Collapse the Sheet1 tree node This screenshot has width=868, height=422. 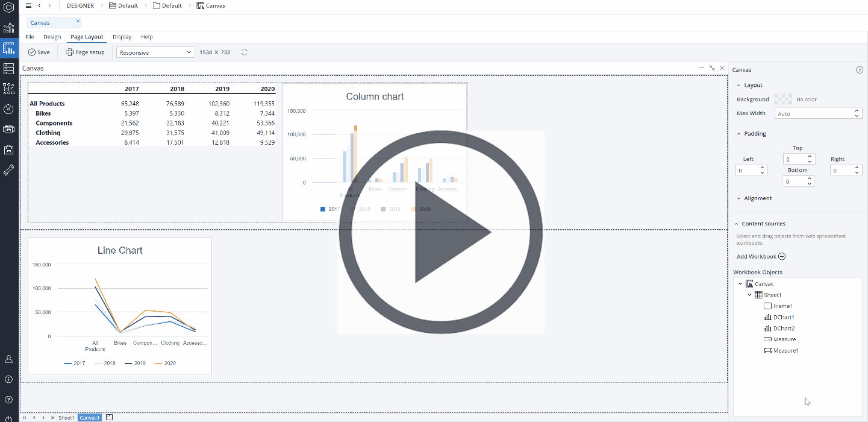pyautogui.click(x=749, y=295)
